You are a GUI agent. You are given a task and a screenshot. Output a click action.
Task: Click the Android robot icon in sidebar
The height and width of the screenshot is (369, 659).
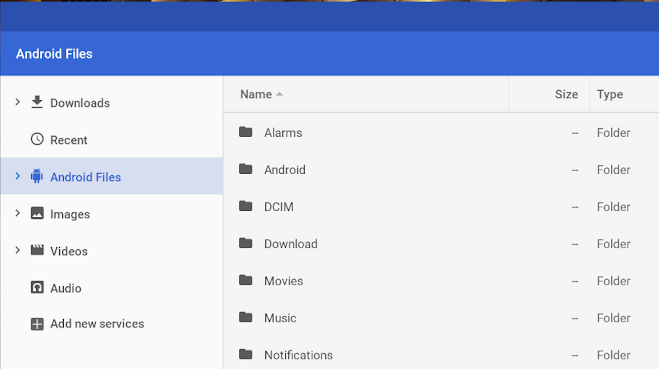coord(37,177)
